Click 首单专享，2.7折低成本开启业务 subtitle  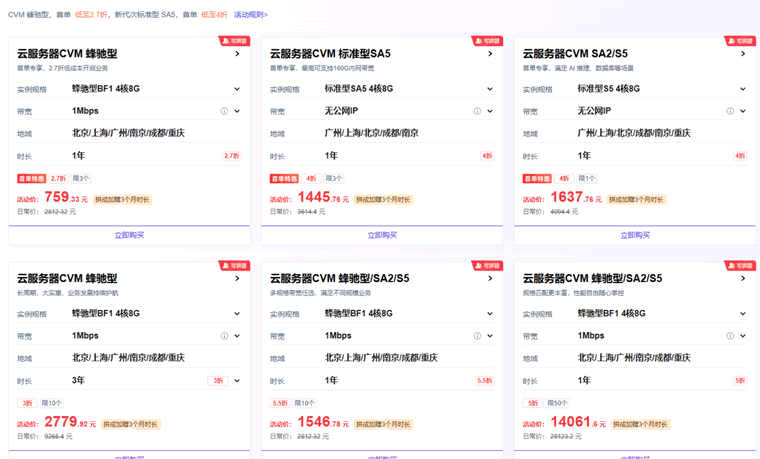tap(63, 68)
